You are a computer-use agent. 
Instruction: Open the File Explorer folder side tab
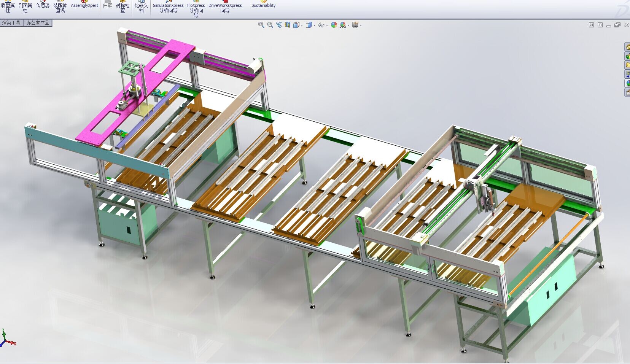627,65
